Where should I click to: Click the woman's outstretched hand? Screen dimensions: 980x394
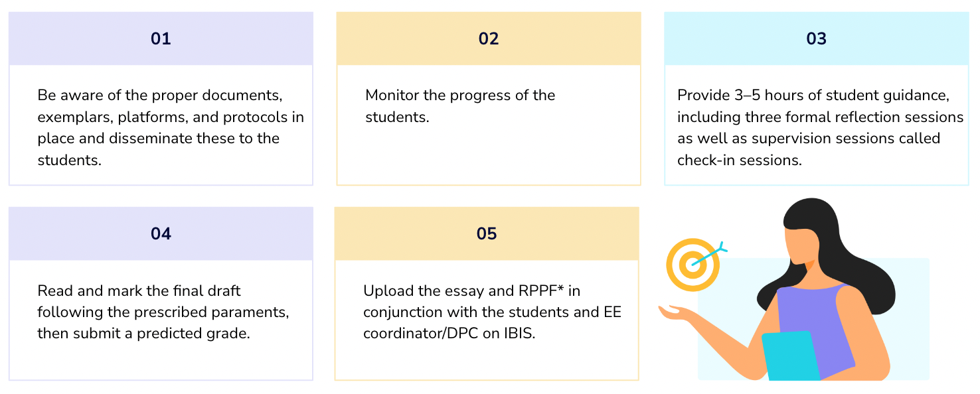pyautogui.click(x=675, y=312)
